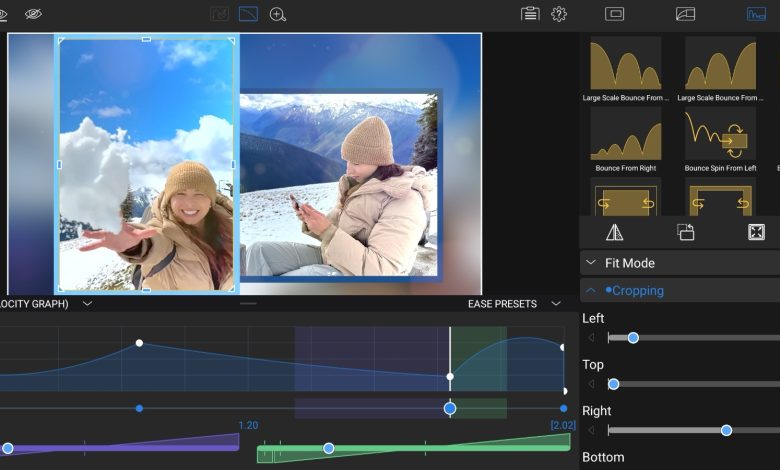Click the dimmed frame tool icon
Screen dimensions: 780x470
click(x=219, y=14)
